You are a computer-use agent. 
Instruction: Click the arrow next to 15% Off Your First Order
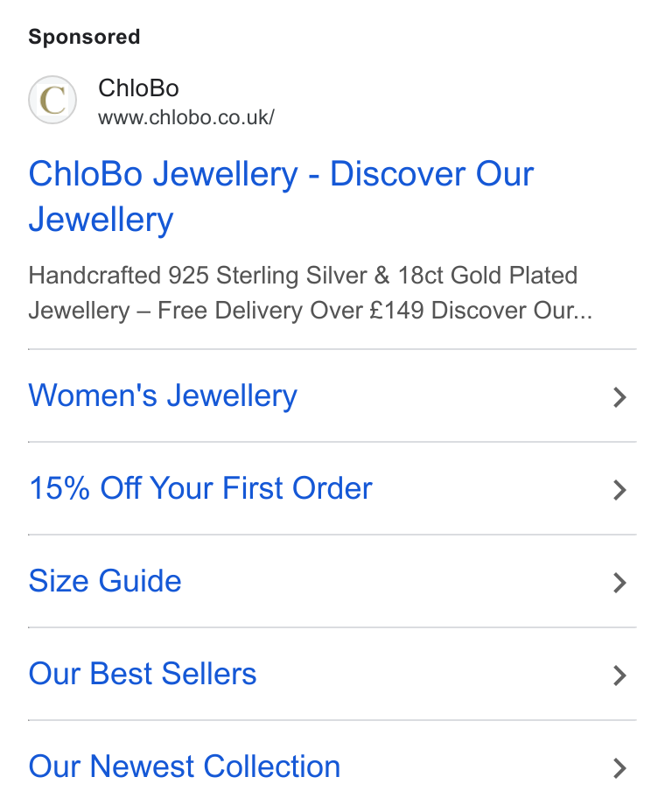tap(619, 490)
